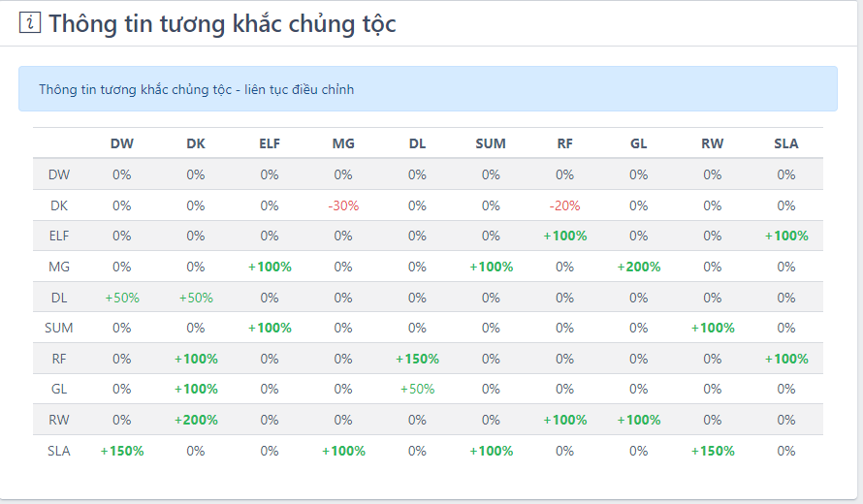Image resolution: width=863 pixels, height=504 pixels.
Task: Click the blue notice banner text
Action: 197,89
